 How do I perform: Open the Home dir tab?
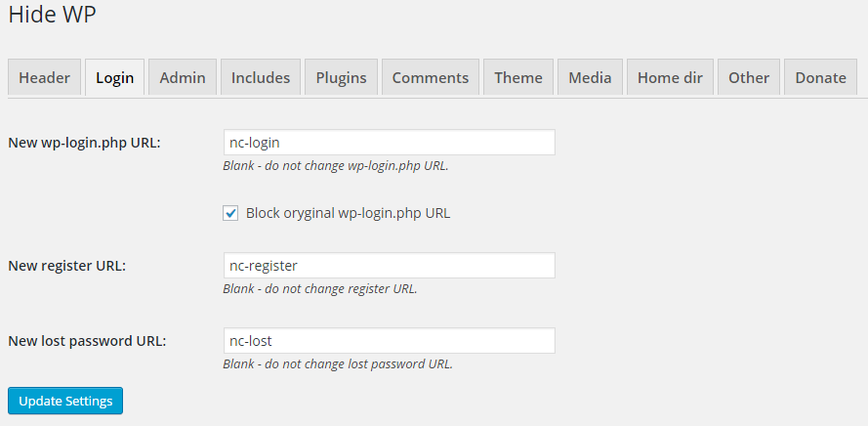670,77
